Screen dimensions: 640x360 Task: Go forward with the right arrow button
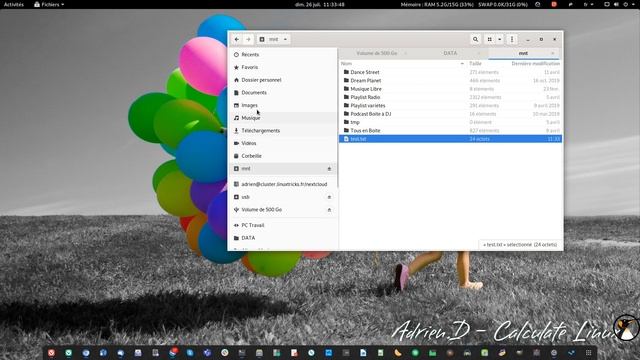tap(248, 39)
